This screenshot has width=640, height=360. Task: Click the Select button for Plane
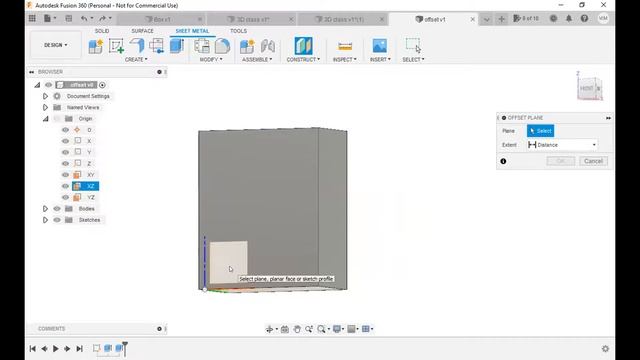540,131
